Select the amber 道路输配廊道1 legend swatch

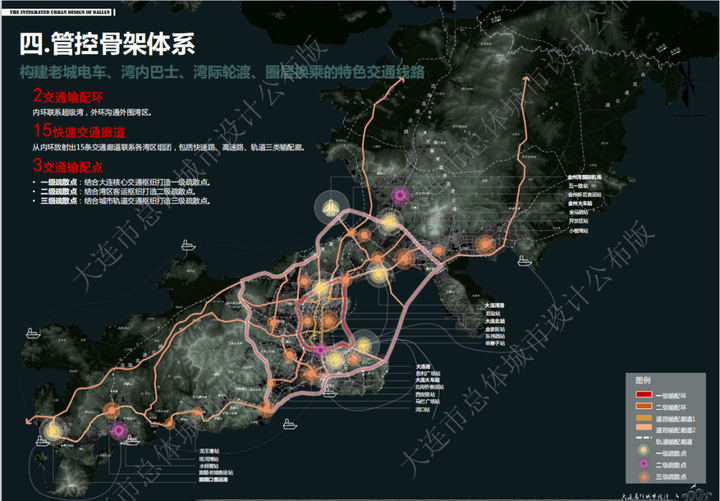click(x=644, y=418)
